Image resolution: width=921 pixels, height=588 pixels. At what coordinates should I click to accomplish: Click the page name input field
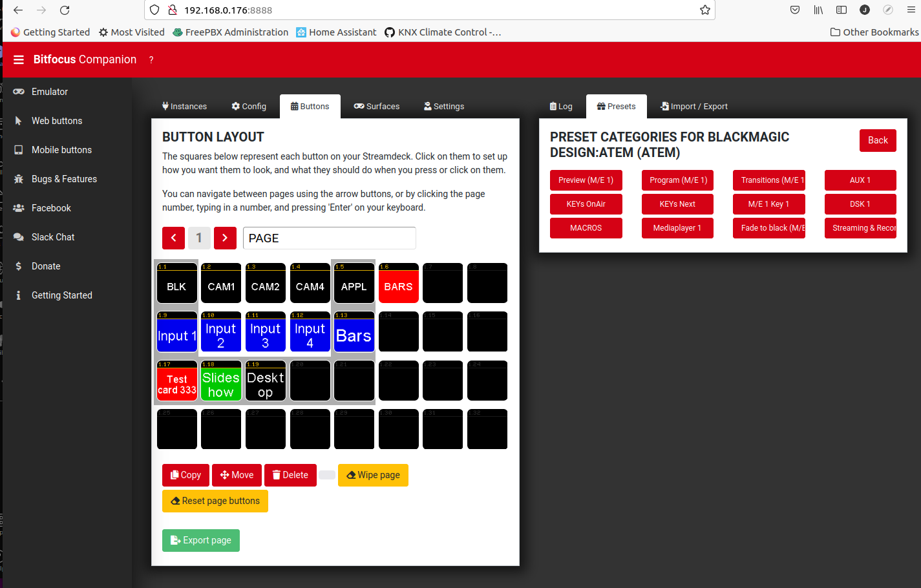(330, 238)
